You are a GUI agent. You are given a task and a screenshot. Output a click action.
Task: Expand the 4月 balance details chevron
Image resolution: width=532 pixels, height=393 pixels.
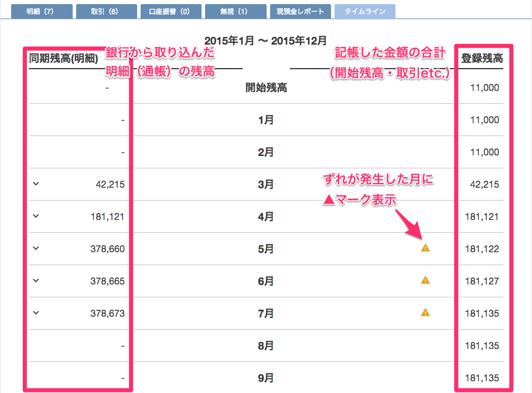[36, 215]
